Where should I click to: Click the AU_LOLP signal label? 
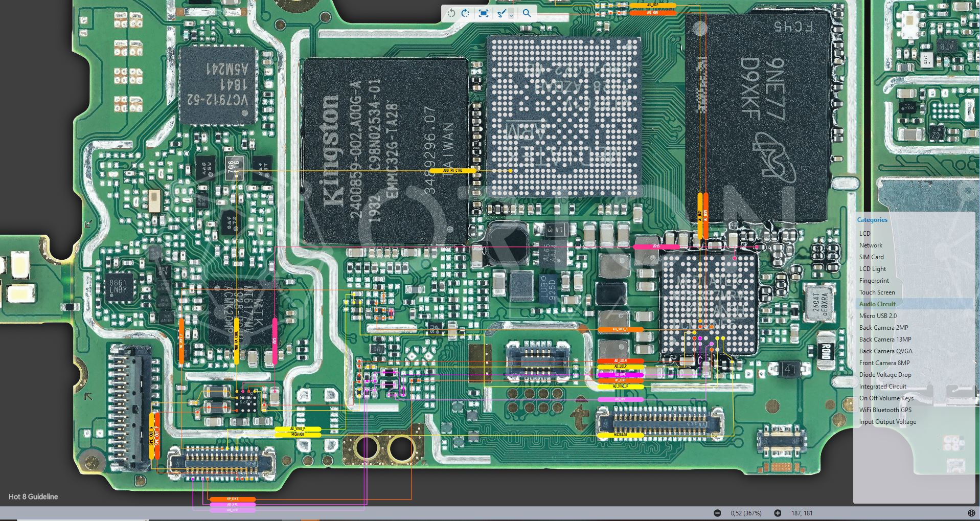coord(620,367)
